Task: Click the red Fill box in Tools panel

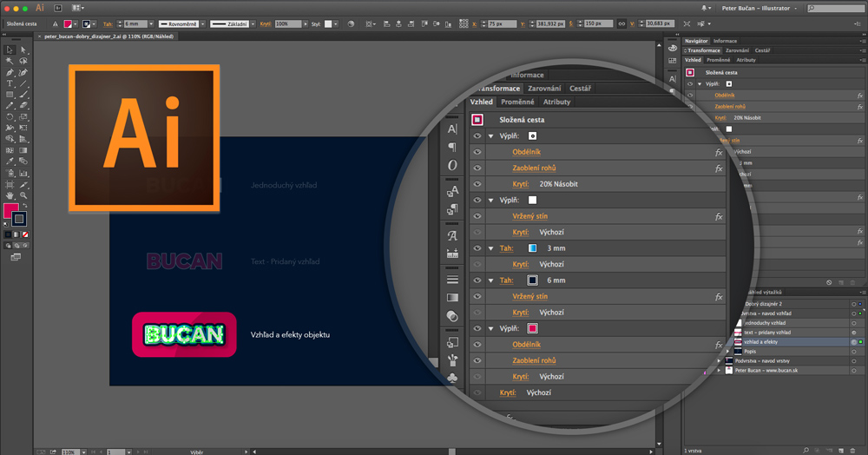Action: [10, 210]
